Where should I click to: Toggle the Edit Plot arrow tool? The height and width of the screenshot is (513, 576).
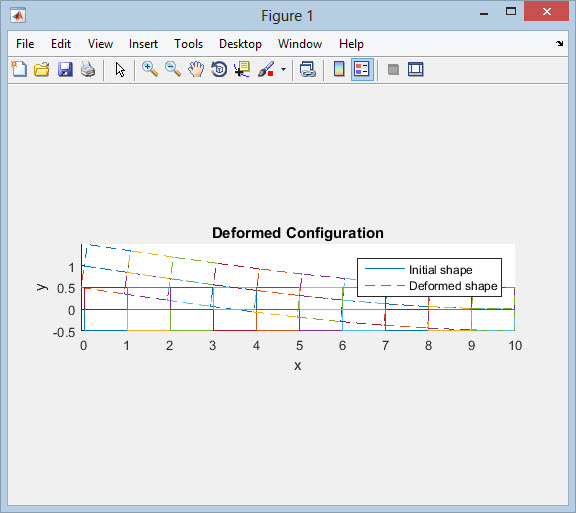120,69
